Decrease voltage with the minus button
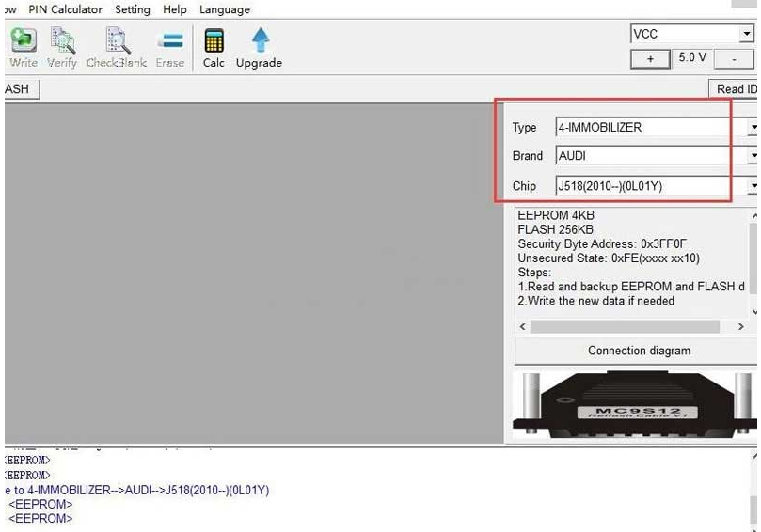The height and width of the screenshot is (532, 761). pyautogui.click(x=735, y=58)
